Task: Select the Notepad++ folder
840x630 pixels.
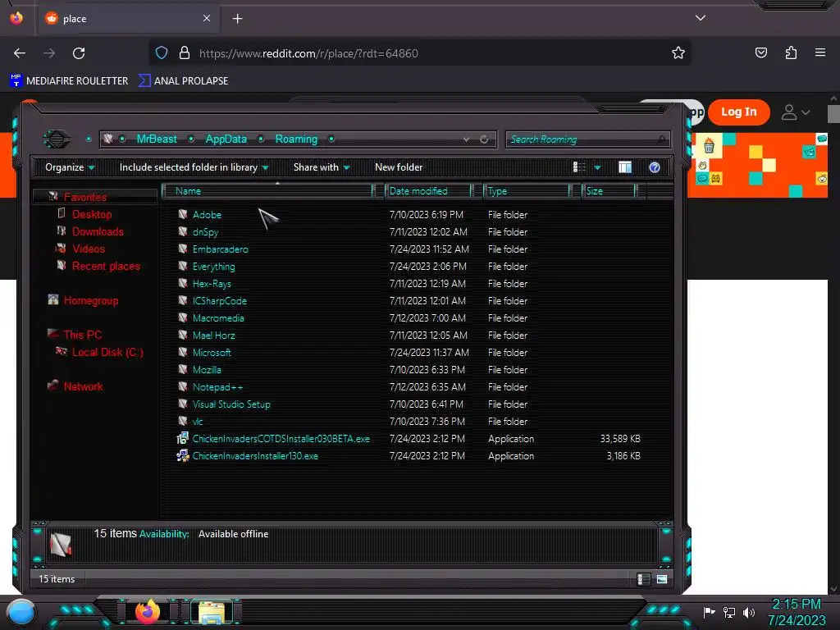Action: coord(217,387)
